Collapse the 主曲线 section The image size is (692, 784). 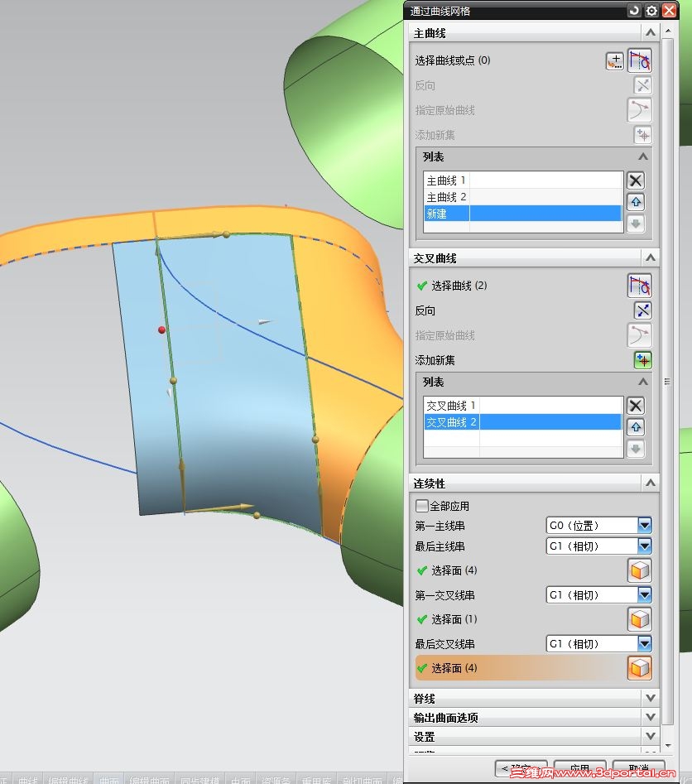pyautogui.click(x=650, y=33)
